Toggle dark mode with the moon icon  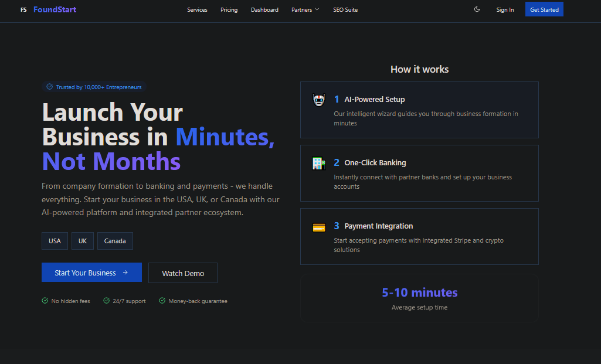pyautogui.click(x=477, y=9)
